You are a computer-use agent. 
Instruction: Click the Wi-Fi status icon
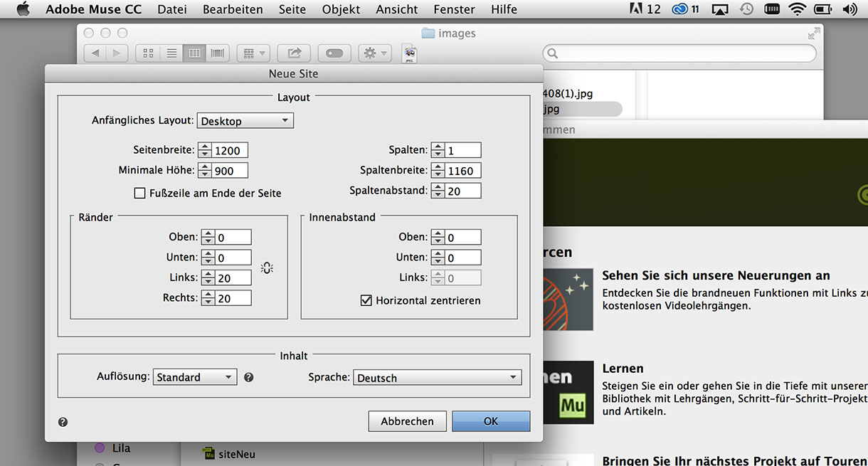coord(797,9)
